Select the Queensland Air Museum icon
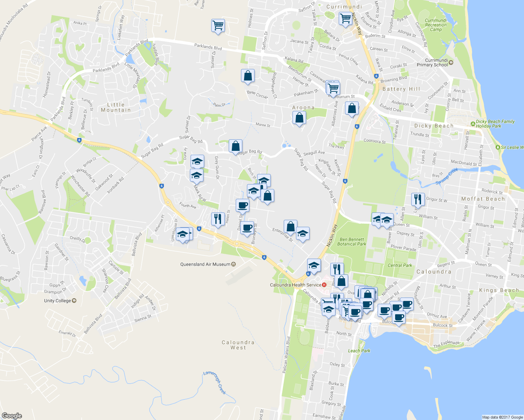 (x=234, y=264)
